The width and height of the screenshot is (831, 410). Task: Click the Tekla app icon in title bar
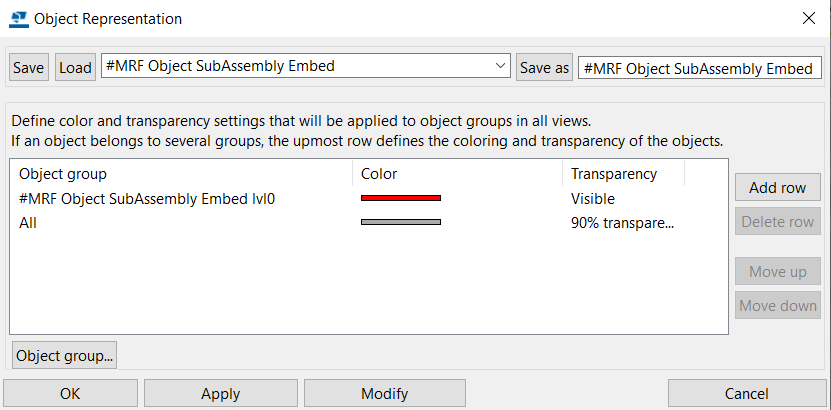[19, 19]
